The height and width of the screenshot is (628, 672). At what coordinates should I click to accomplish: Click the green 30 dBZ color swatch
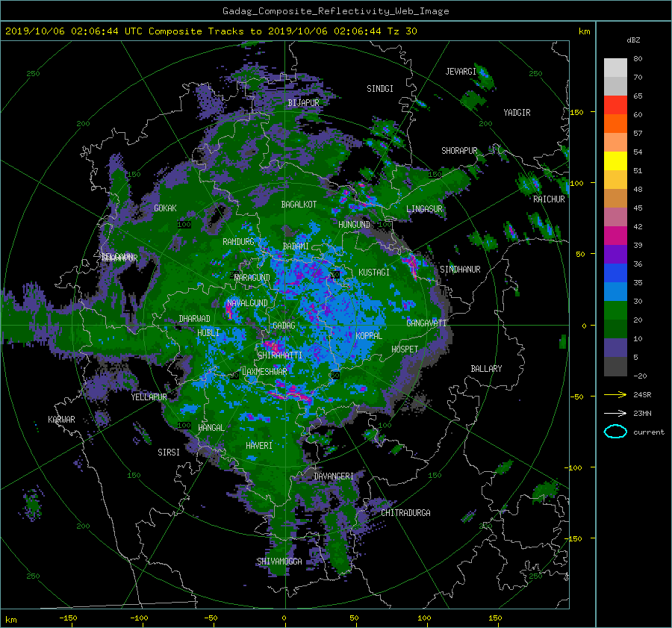pyautogui.click(x=615, y=311)
